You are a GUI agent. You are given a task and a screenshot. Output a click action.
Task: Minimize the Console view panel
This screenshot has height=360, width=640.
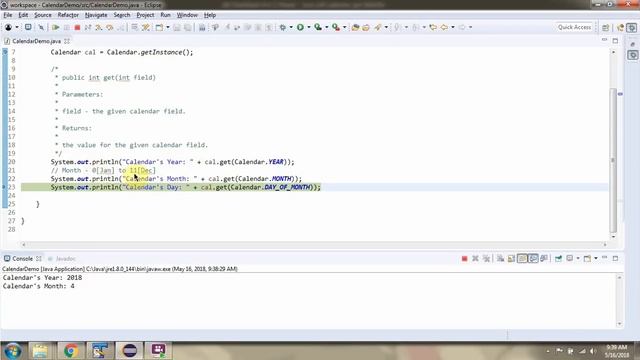[x=604, y=258]
